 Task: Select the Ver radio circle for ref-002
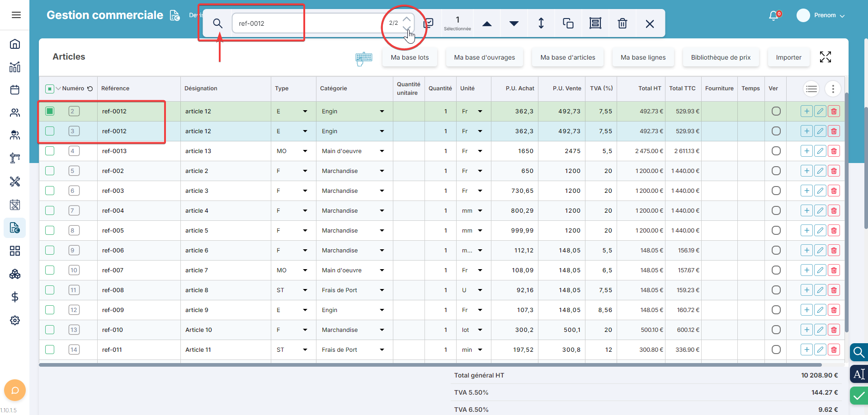(776, 171)
